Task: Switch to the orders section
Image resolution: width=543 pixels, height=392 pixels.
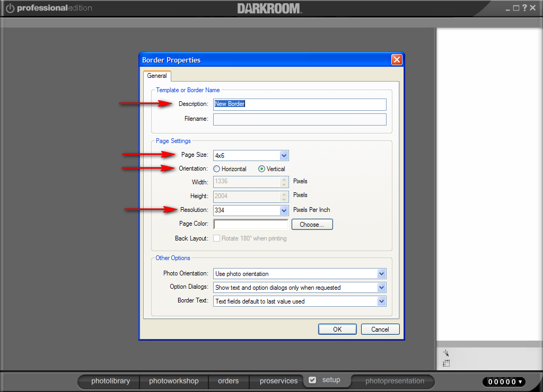Action: pyautogui.click(x=228, y=381)
